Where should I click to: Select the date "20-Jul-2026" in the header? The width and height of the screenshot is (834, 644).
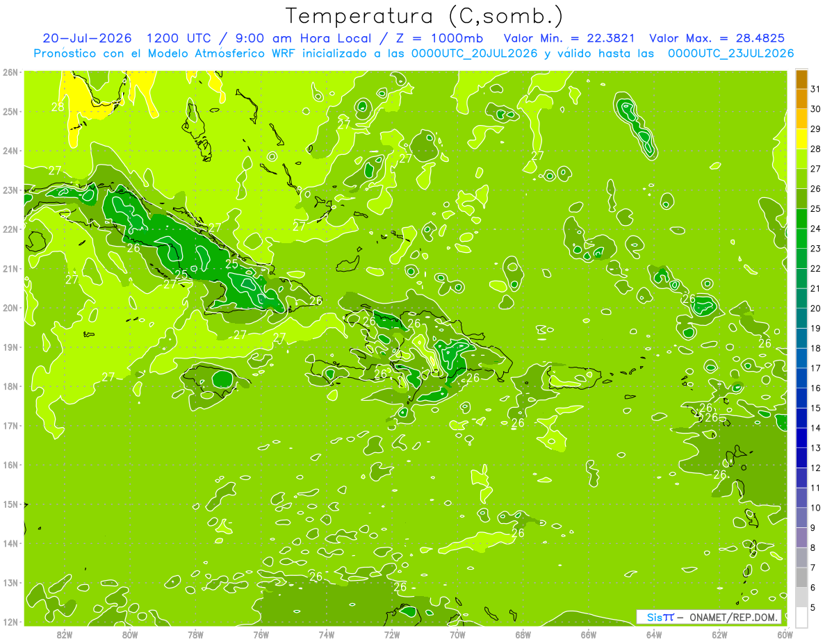coord(87,38)
